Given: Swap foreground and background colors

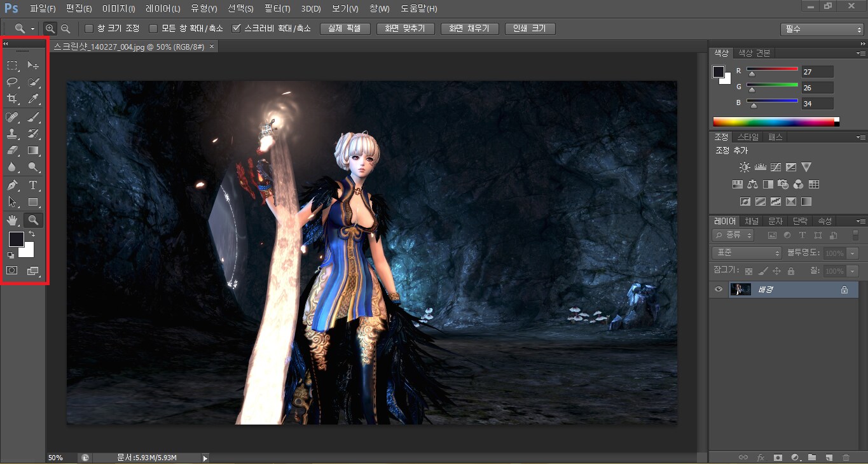Looking at the screenshot, I should coord(32,235).
